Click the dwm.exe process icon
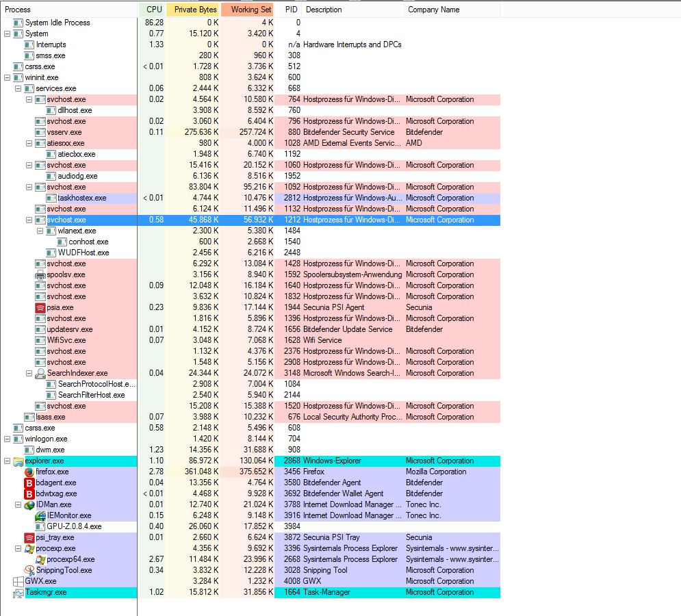 click(x=29, y=450)
